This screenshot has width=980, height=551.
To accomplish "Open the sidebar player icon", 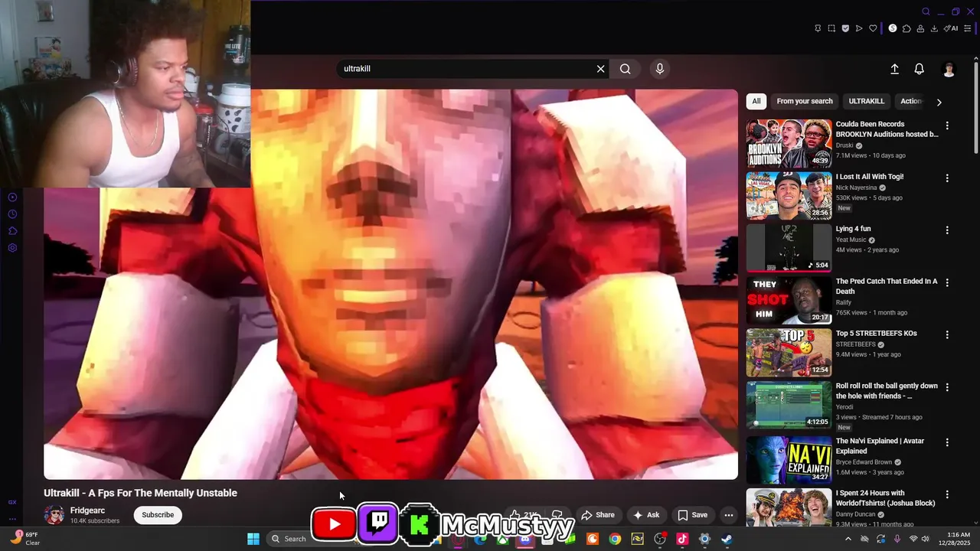I will tap(12, 197).
